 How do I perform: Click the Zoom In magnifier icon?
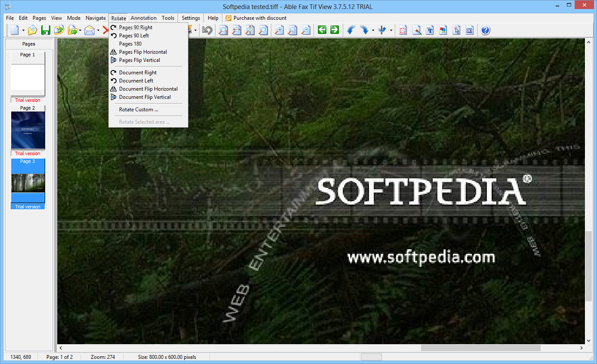pos(279,30)
